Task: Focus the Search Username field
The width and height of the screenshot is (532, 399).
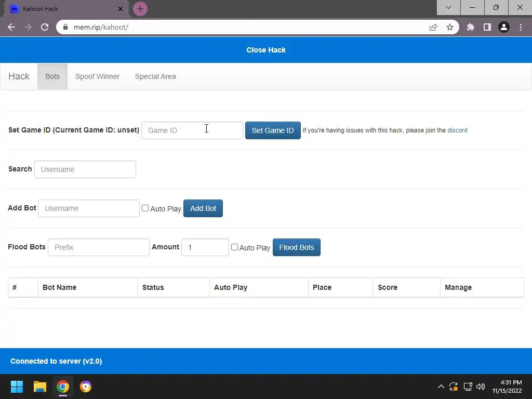Action: pyautogui.click(x=85, y=169)
